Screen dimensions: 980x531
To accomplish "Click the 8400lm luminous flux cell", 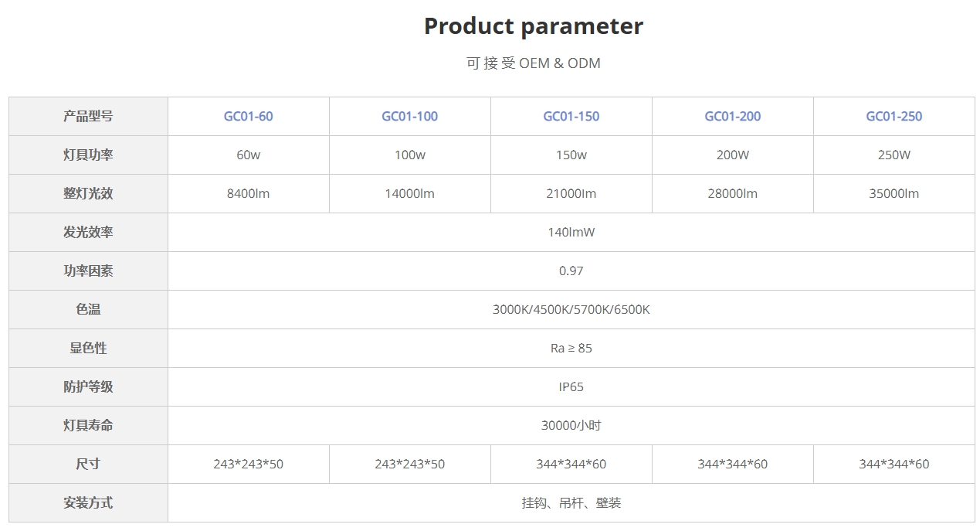I will pyautogui.click(x=248, y=193).
